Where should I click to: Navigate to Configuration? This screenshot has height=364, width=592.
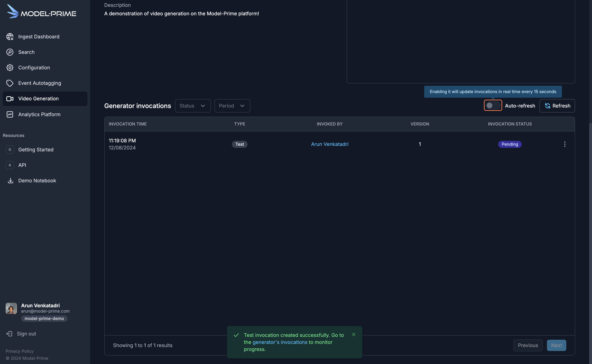click(45, 68)
